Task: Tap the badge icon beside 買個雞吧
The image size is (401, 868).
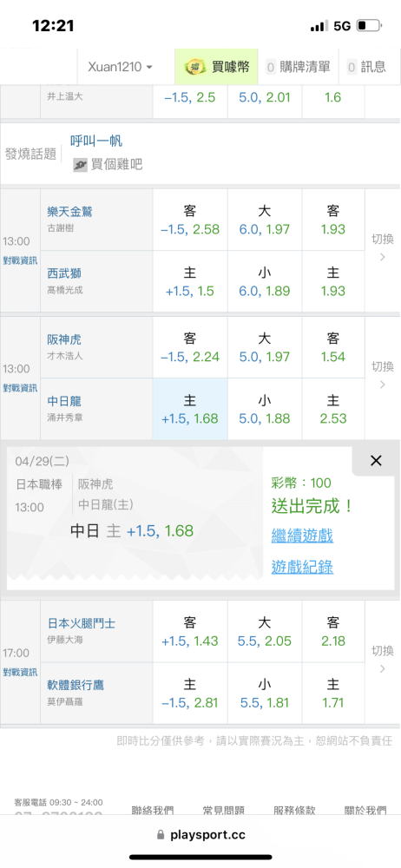Action: [80, 164]
